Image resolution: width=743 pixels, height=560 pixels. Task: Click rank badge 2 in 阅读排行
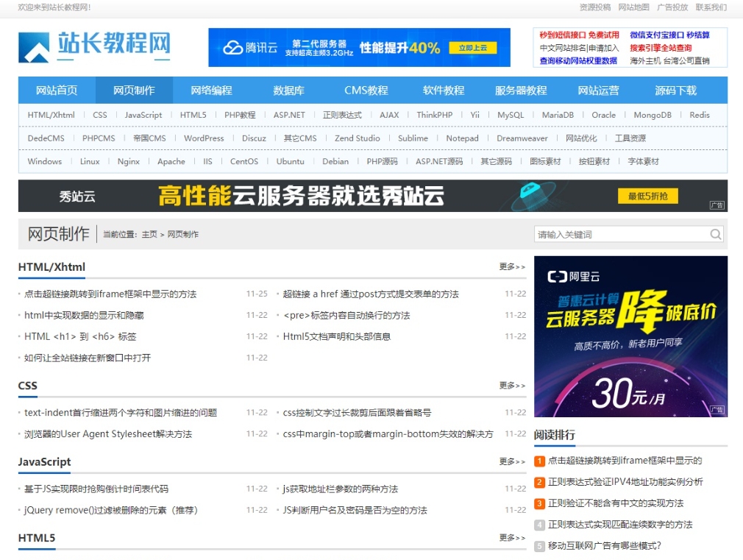[539, 482]
